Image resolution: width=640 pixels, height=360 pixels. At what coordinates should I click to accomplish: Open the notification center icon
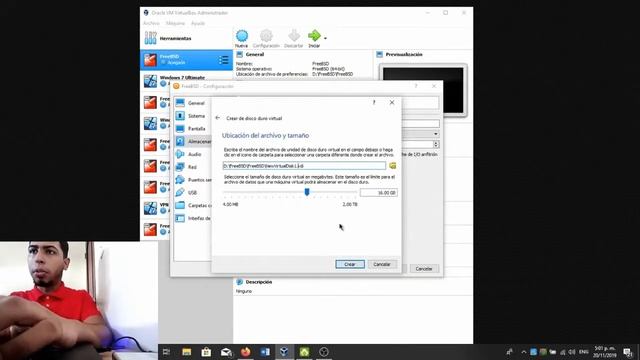[x=628, y=352]
